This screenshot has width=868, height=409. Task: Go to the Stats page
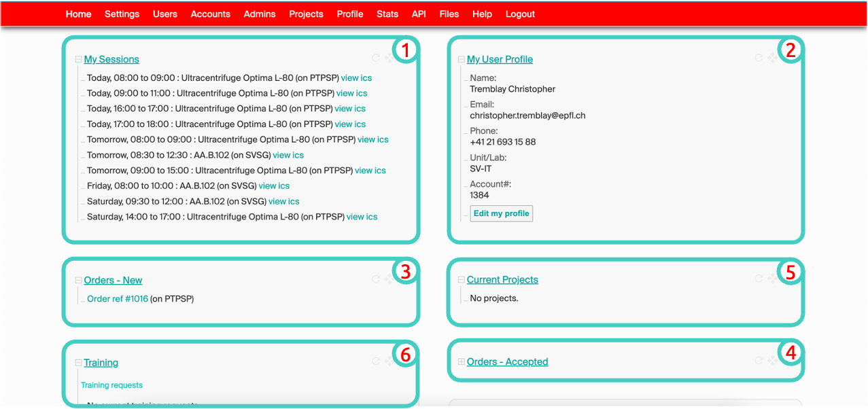[x=387, y=14]
